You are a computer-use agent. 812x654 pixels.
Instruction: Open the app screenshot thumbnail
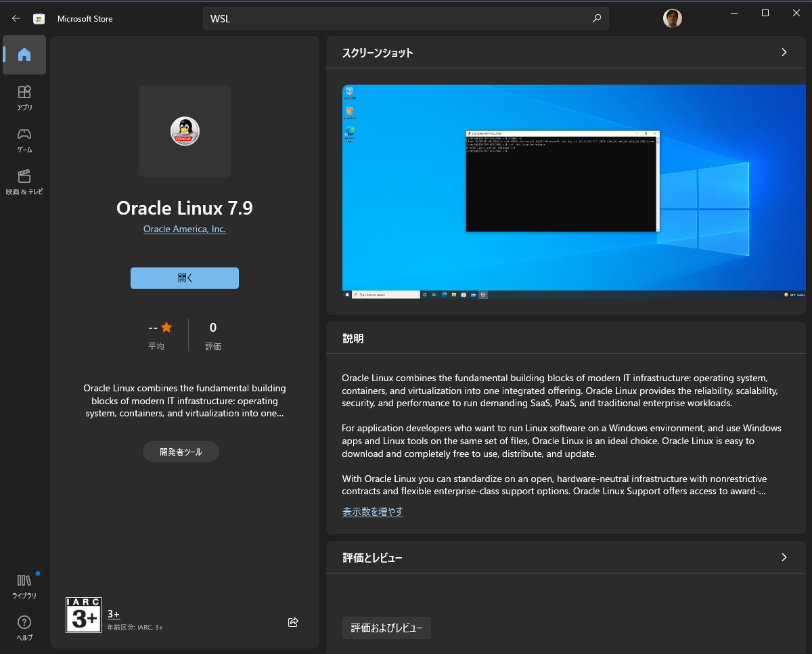pyautogui.click(x=574, y=192)
